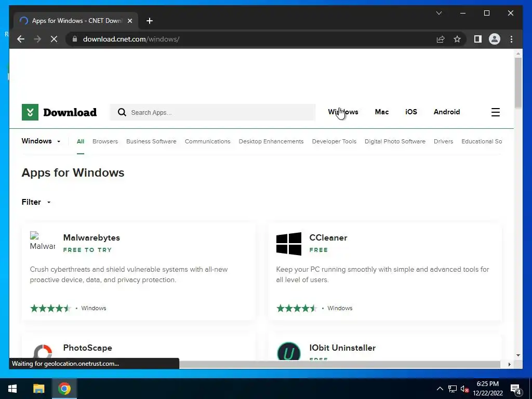Open the CCleaner title link
Screen dimensions: 532x399
click(x=328, y=237)
